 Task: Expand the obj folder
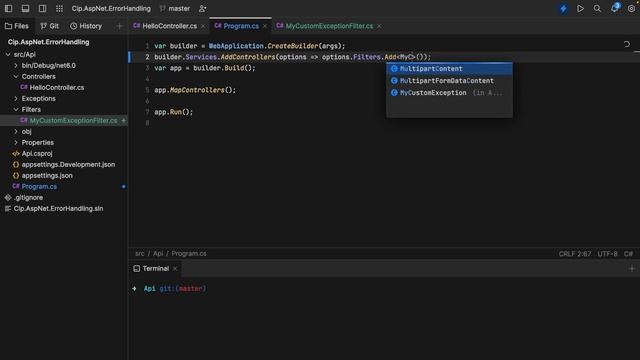pyautogui.click(x=16, y=131)
